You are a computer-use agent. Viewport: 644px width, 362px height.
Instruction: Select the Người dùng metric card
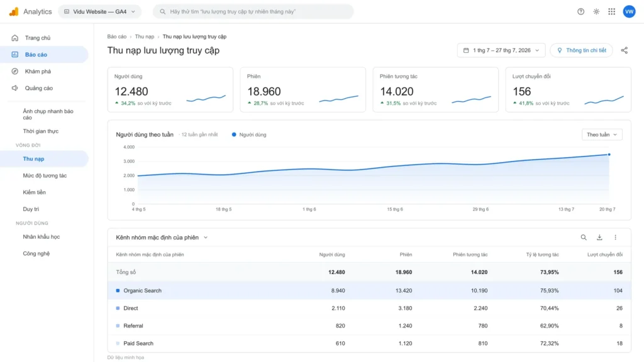coord(170,89)
